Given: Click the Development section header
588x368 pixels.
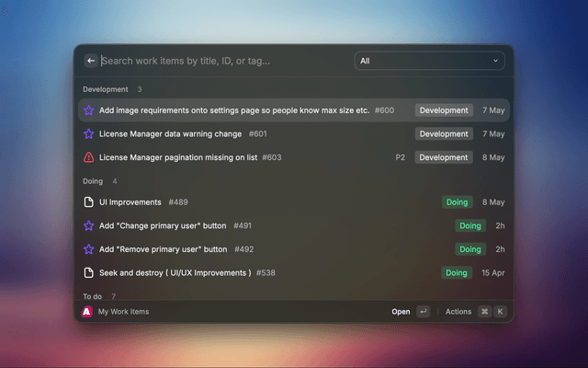Looking at the screenshot, I should [106, 89].
